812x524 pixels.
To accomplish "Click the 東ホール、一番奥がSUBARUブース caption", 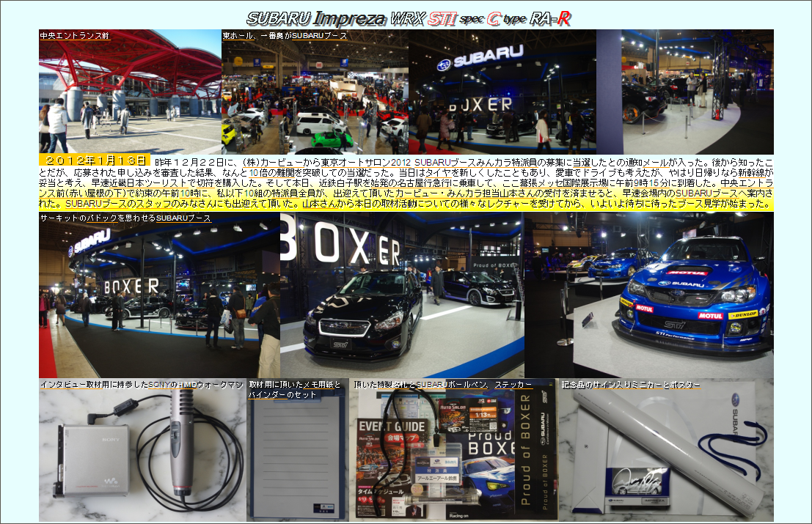I will point(285,35).
